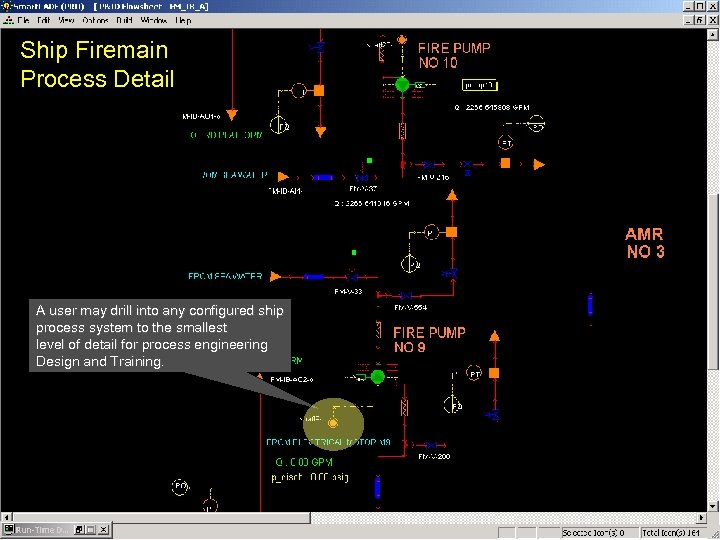Click the orange down arrow beside MHD-AU1-o label
Viewport: 720px width, 540px height.
[x=232, y=114]
